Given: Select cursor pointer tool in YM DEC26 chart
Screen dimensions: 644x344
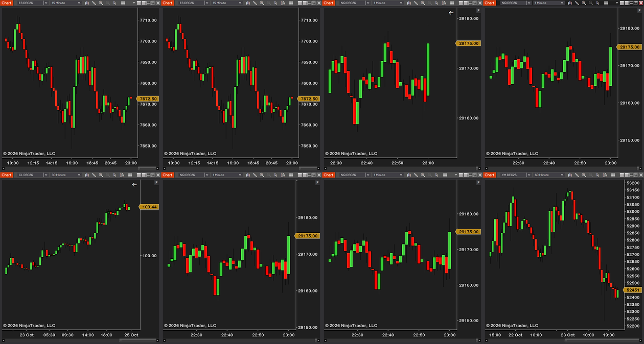Looking at the screenshot, I should pyautogui.click(x=597, y=175).
